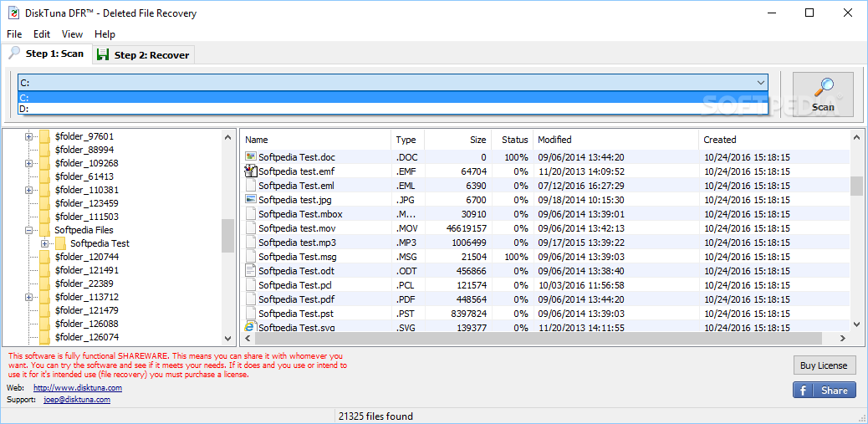868x424 pixels.
Task: Expand the $folder_113712 tree node
Action: [28, 297]
